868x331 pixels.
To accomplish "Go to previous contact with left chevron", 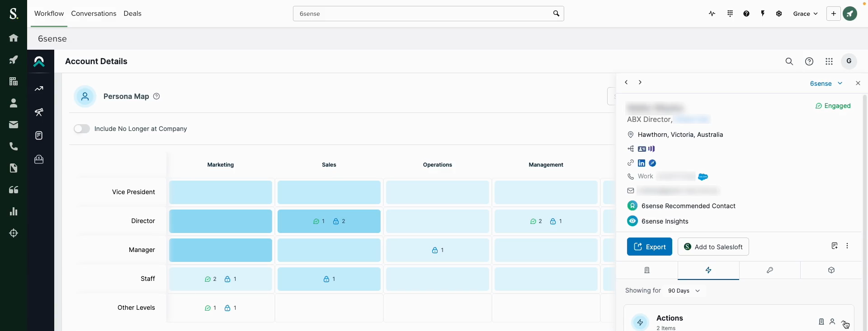I will click(x=626, y=82).
